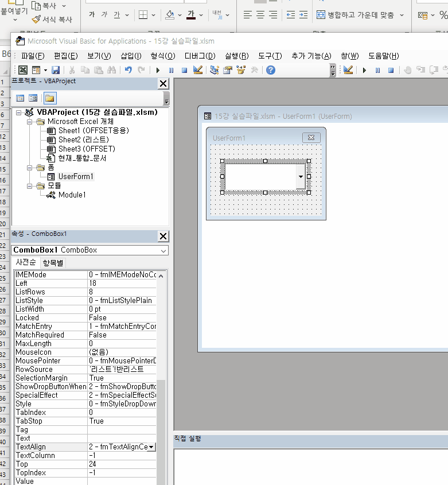Click the properties list scroll-up arrow

[161, 276]
